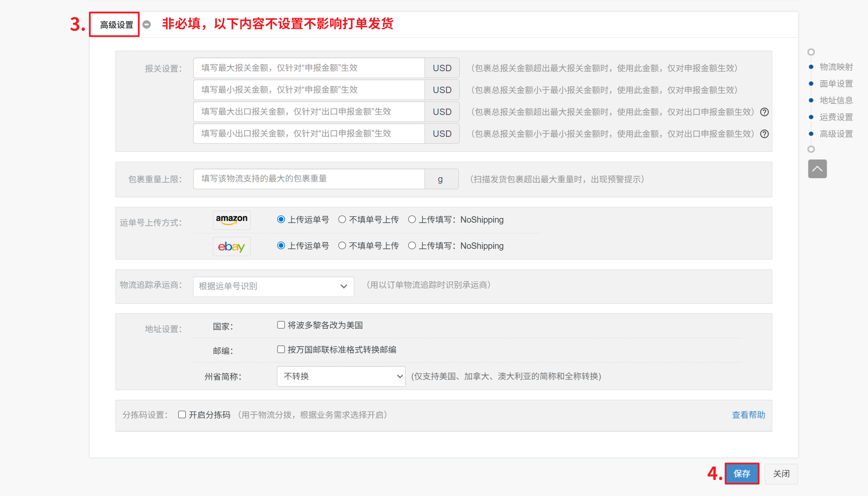Screen dimensions: 868x496
Task: Jump to 运费设置 in the side navigation
Action: point(835,117)
